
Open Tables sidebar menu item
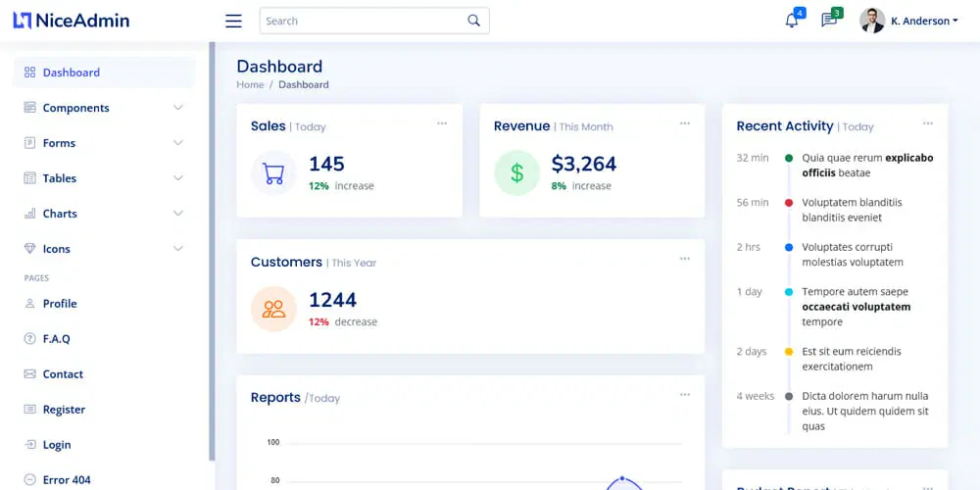click(104, 178)
